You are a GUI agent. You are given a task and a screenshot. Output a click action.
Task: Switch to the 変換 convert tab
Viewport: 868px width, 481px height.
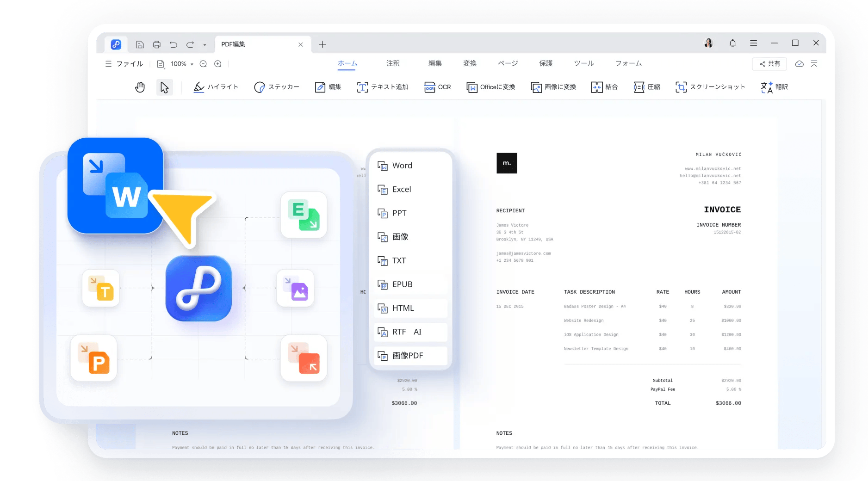tap(470, 63)
